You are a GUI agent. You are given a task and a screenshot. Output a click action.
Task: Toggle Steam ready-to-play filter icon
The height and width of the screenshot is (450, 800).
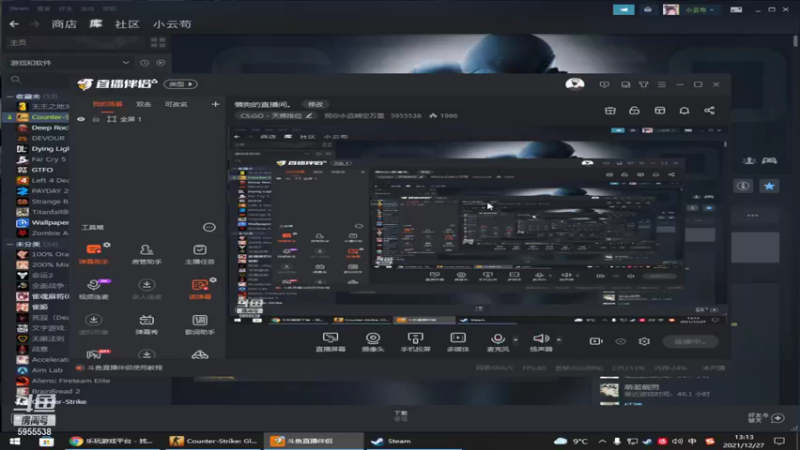coord(161,63)
